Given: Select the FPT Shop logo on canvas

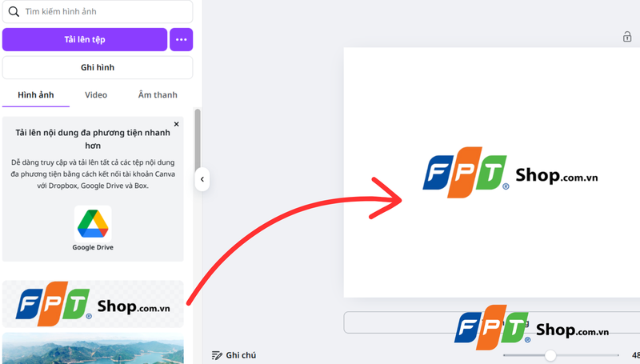Looking at the screenshot, I should click(x=510, y=173).
